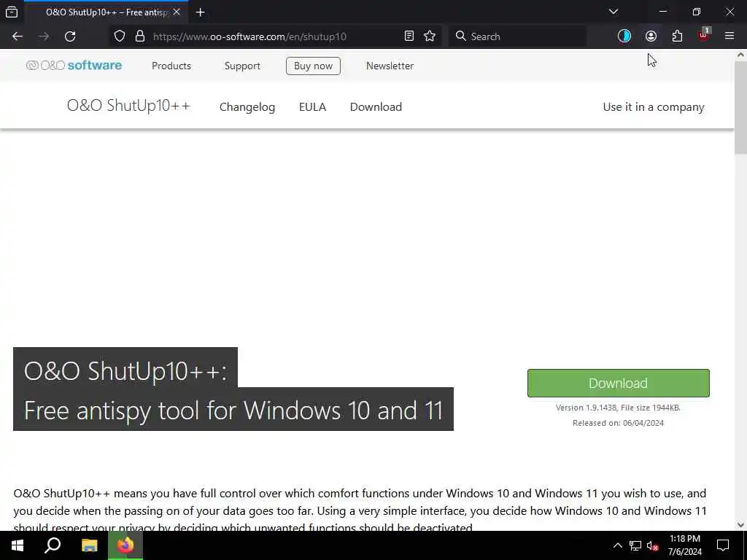Screen dimensions: 747x560
Task: Open the uBlock Origin extension icon
Action: (704, 35)
